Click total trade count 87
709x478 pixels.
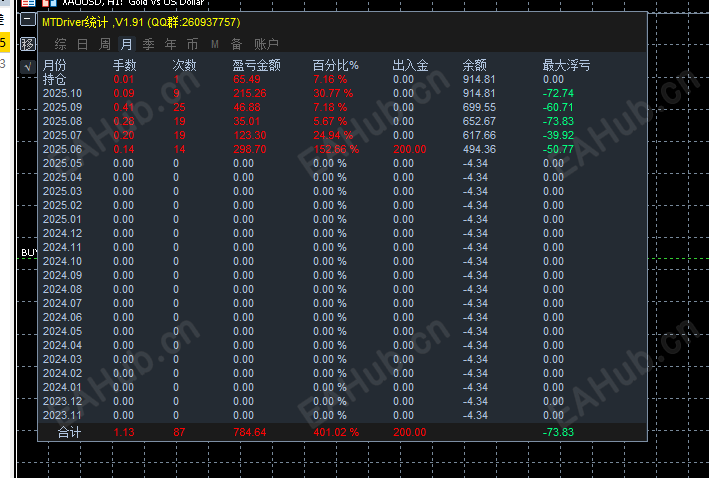coord(179,433)
